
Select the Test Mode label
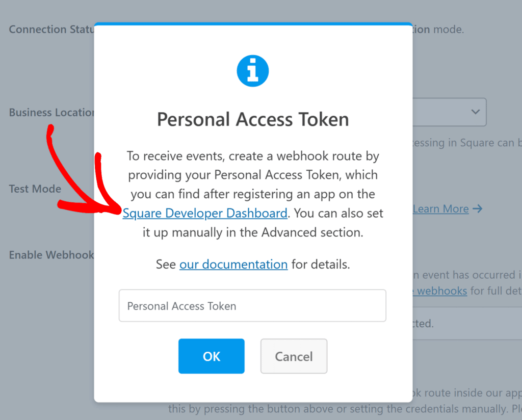(x=35, y=189)
